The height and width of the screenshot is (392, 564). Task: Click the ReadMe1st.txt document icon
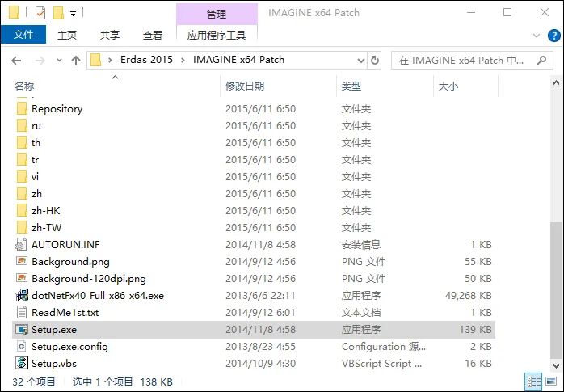click(22, 312)
